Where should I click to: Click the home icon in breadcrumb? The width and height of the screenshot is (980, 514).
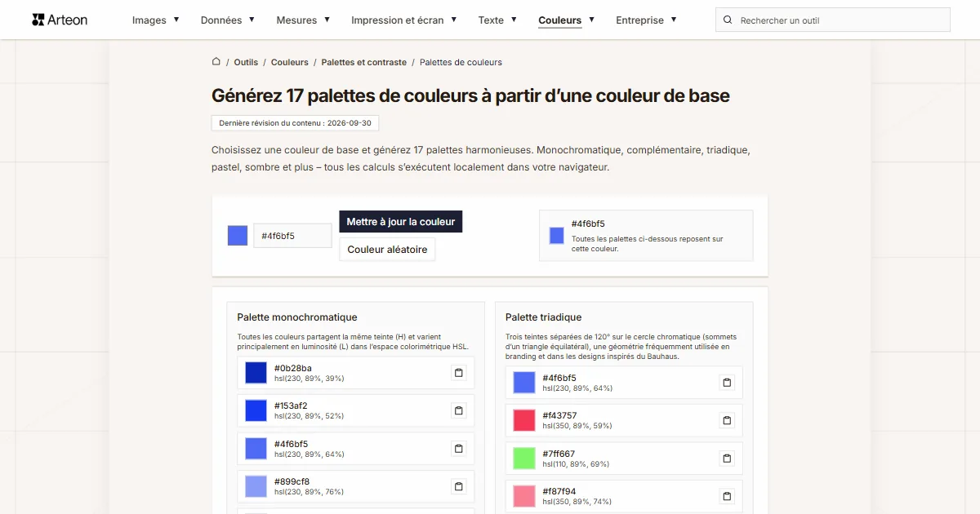pos(216,62)
